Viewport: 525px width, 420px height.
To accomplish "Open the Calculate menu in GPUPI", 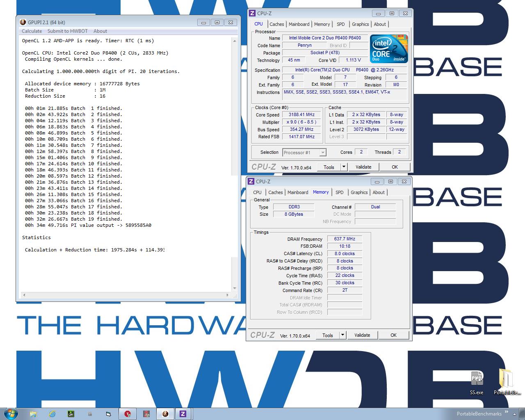I will [x=32, y=31].
